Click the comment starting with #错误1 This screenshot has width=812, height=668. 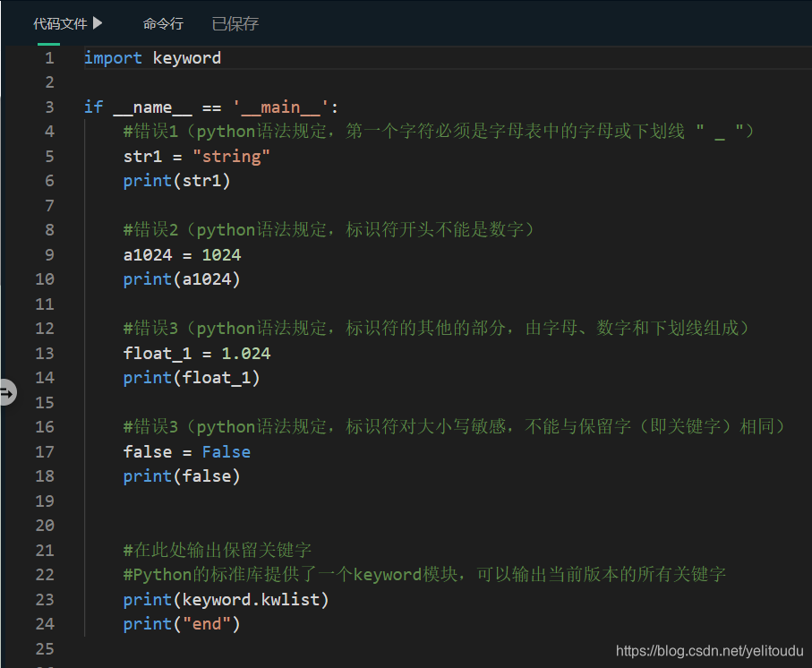point(438,132)
